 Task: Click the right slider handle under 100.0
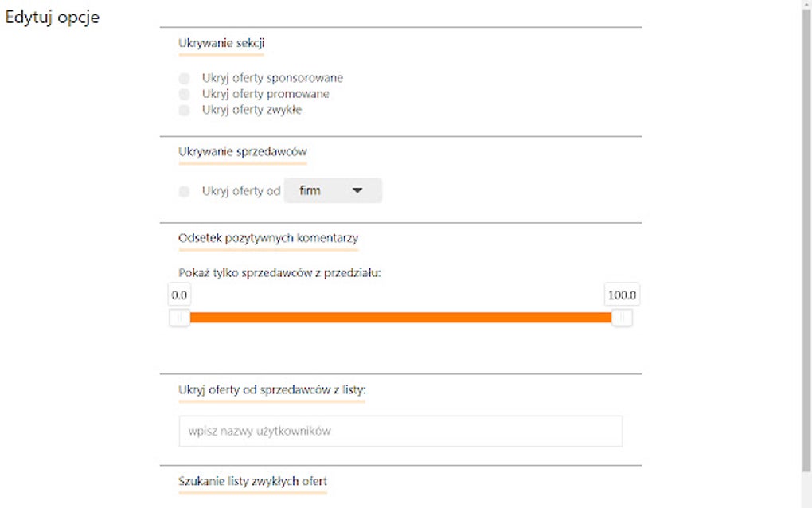(622, 318)
